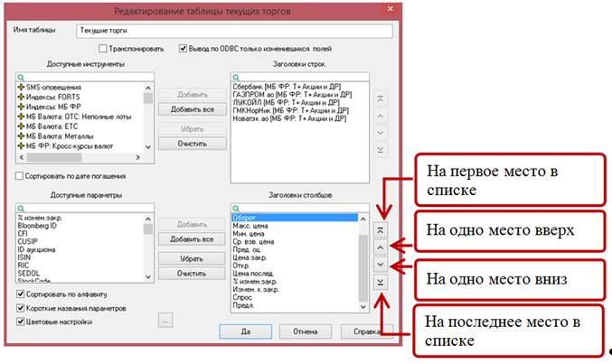Screen dimensions: 612x364
Task: Open color settings via the ellipsis button
Action: (165, 318)
